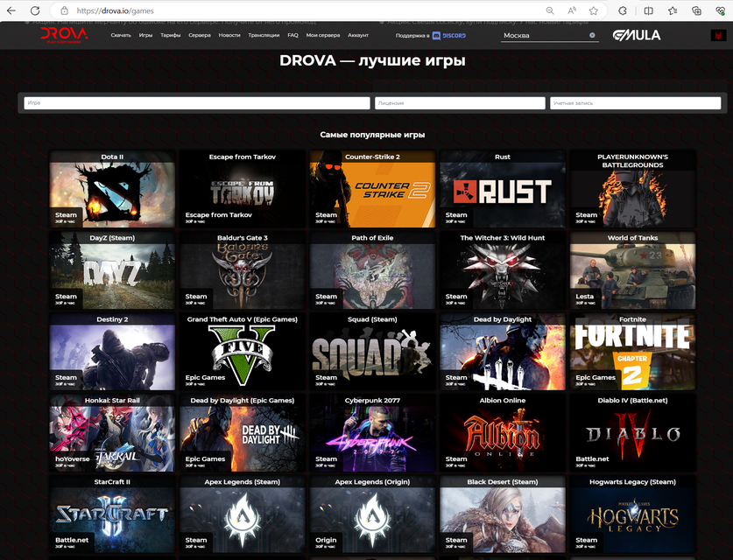Reload the page with the refresh icon
The height and width of the screenshot is (560, 733).
tap(35, 10)
